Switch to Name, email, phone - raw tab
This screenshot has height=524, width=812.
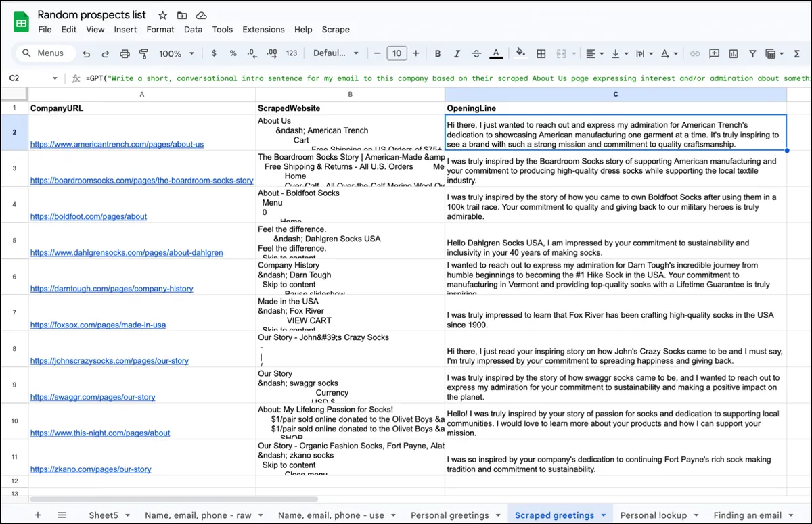click(198, 515)
